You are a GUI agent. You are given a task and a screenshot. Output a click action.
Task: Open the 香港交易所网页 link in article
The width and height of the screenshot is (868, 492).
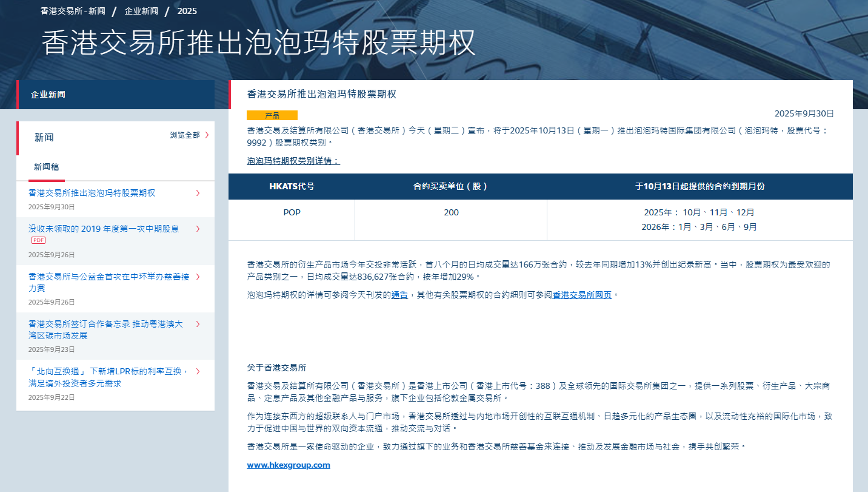pyautogui.click(x=582, y=295)
